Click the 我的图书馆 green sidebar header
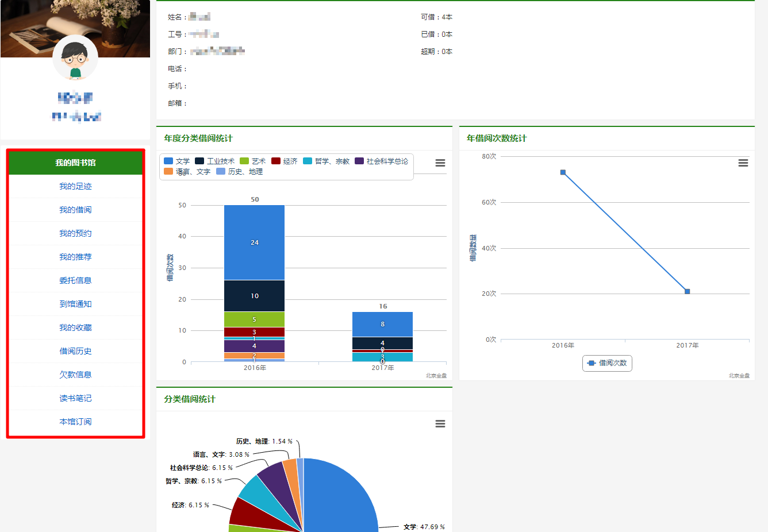This screenshot has width=768, height=532. [x=75, y=163]
